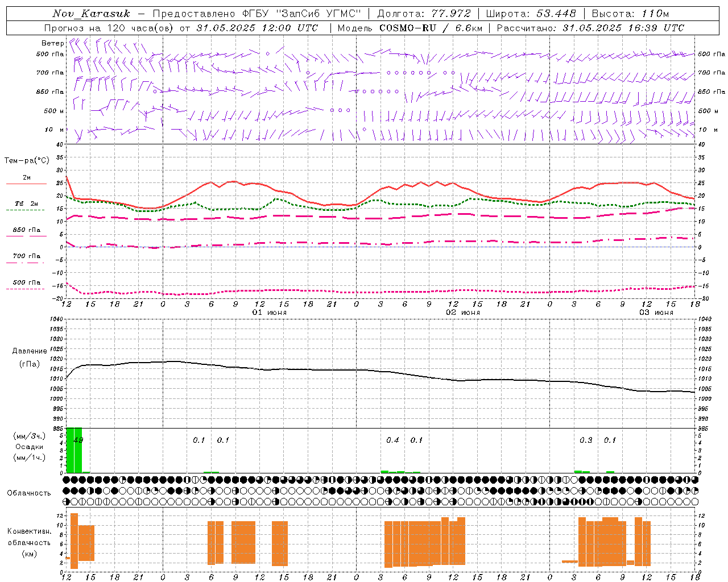Screen dimensions: 728x582
Task: Click the 'Высота: 110м' elevation field
Action: click(x=630, y=14)
